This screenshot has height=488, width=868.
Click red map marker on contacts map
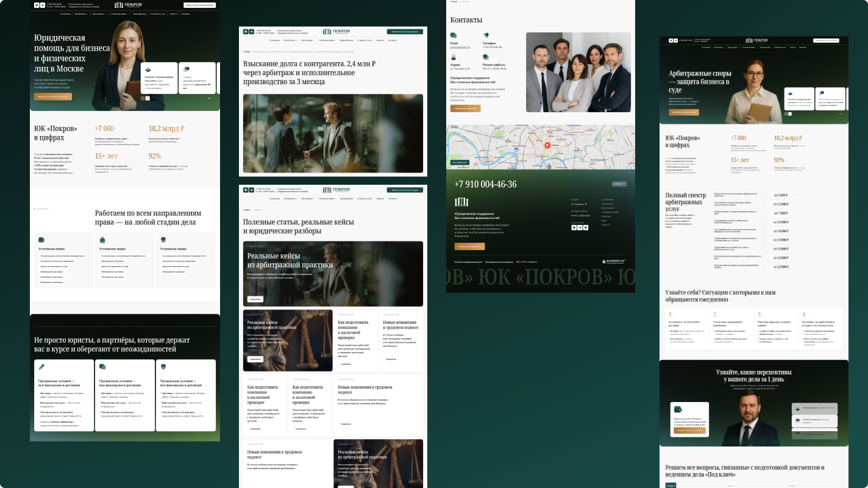(x=547, y=145)
